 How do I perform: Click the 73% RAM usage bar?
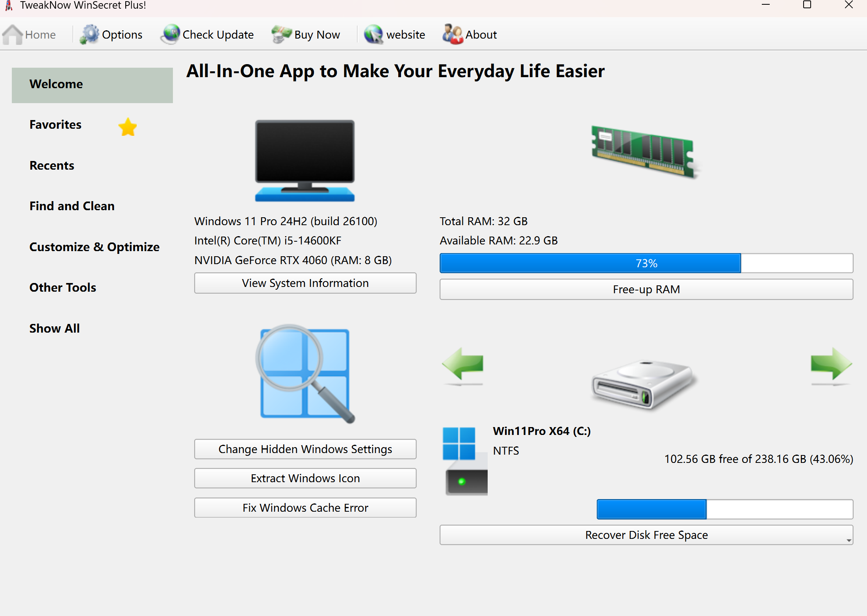tap(646, 263)
